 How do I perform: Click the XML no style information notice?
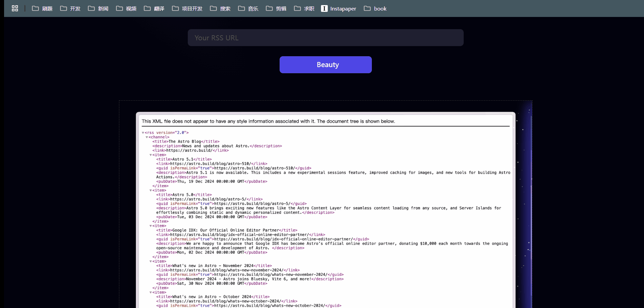pyautogui.click(x=268, y=121)
